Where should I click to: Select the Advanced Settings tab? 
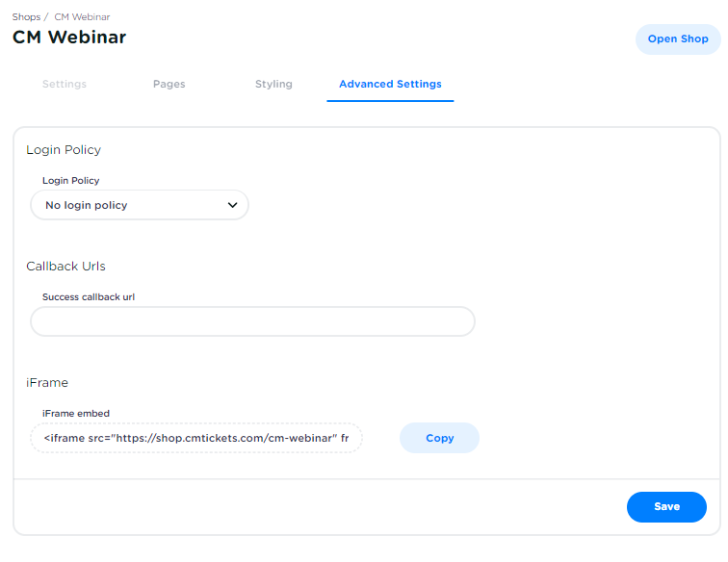tap(390, 84)
